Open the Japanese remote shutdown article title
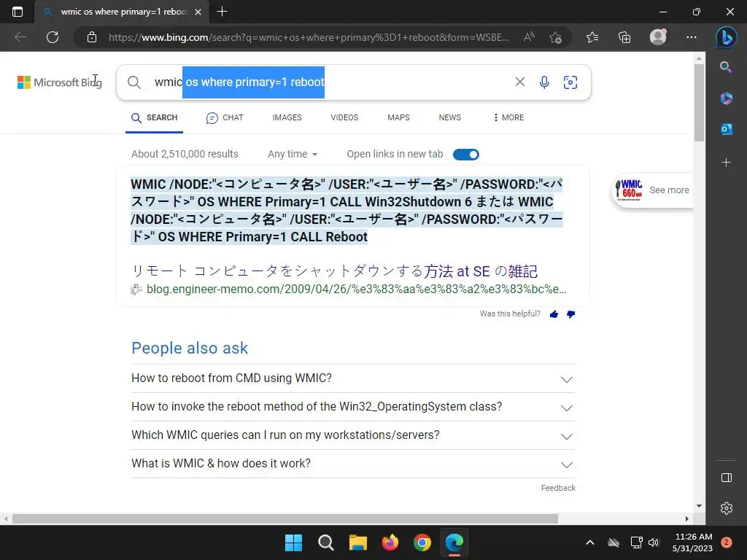Image resolution: width=747 pixels, height=560 pixels. click(334, 271)
